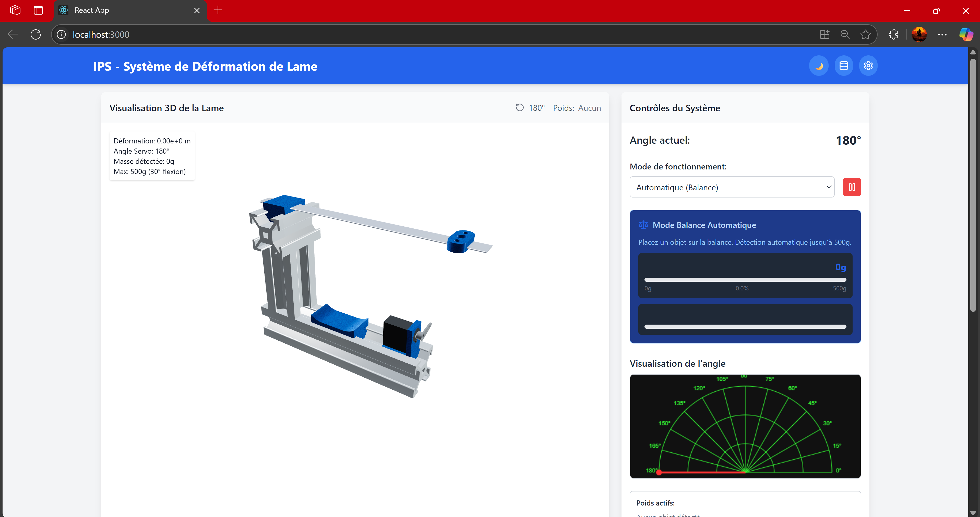980x517 pixels.
Task: Click the balance scale icon
Action: (643, 225)
